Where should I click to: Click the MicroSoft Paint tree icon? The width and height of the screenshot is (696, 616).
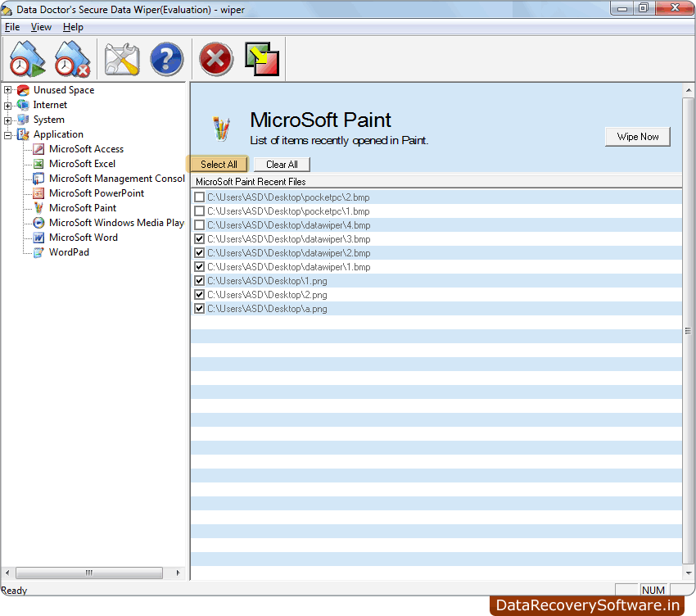[x=38, y=208]
